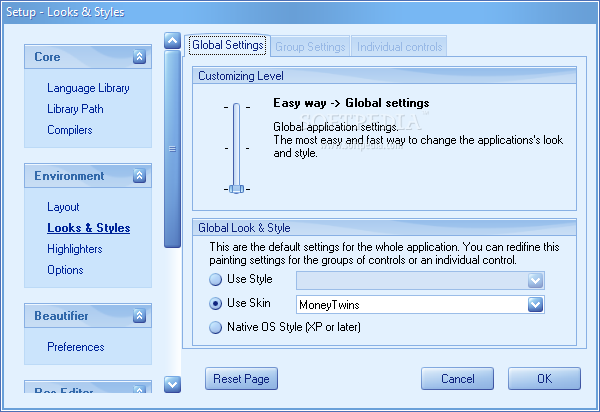Click the Beautifier section header

[88, 316]
